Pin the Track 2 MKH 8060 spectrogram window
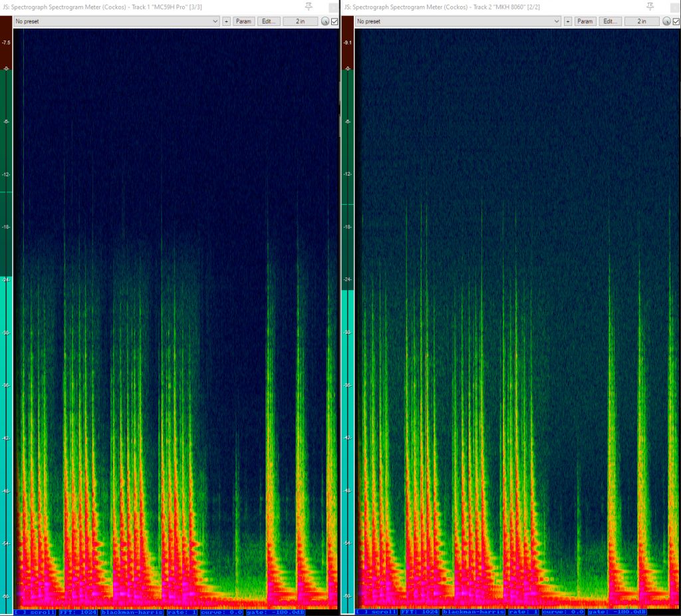Viewport: 681px width, 616px height. click(x=648, y=6)
